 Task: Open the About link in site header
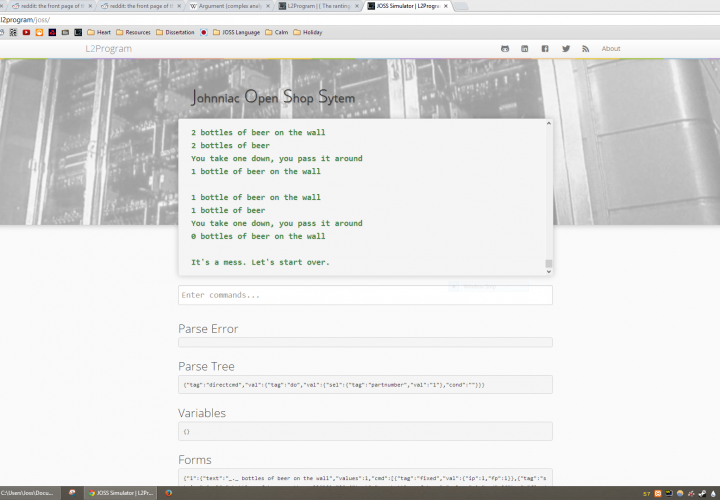610,49
